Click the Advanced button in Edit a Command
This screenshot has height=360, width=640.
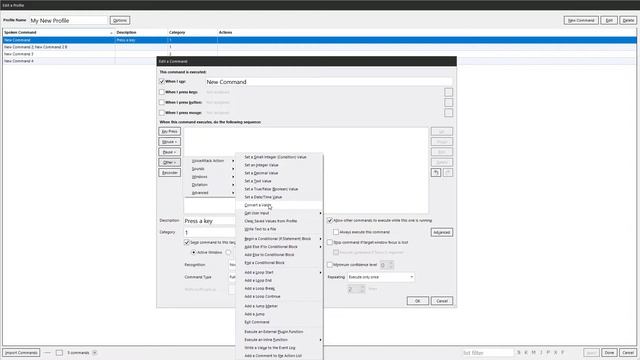coord(442,232)
